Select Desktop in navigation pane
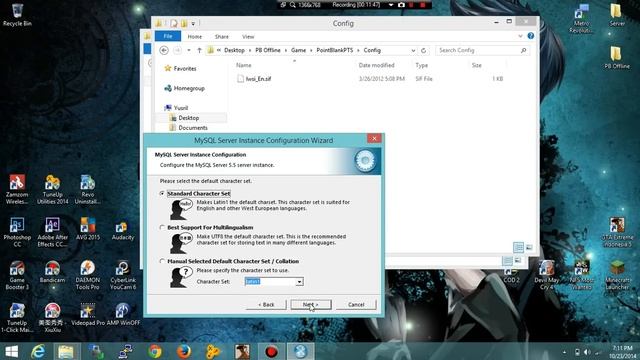The image size is (640, 360). (x=184, y=118)
